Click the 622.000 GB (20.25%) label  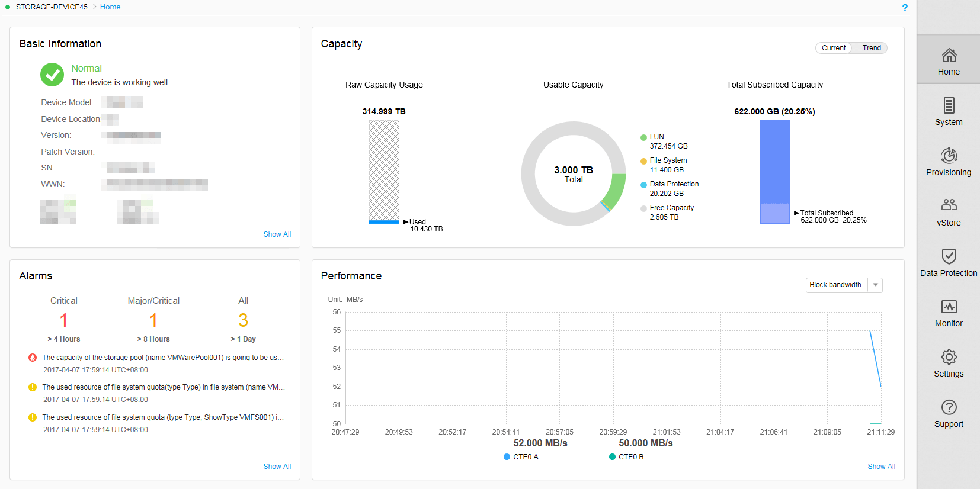(774, 111)
